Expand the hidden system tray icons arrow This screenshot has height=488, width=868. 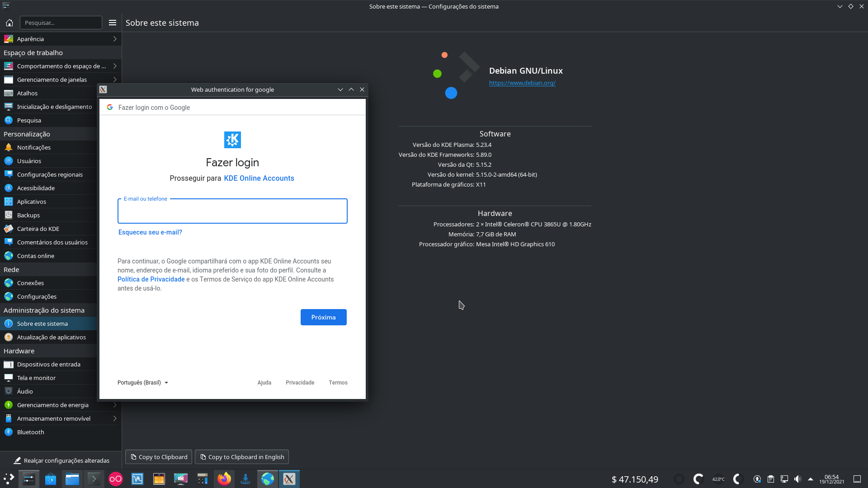coord(811,479)
